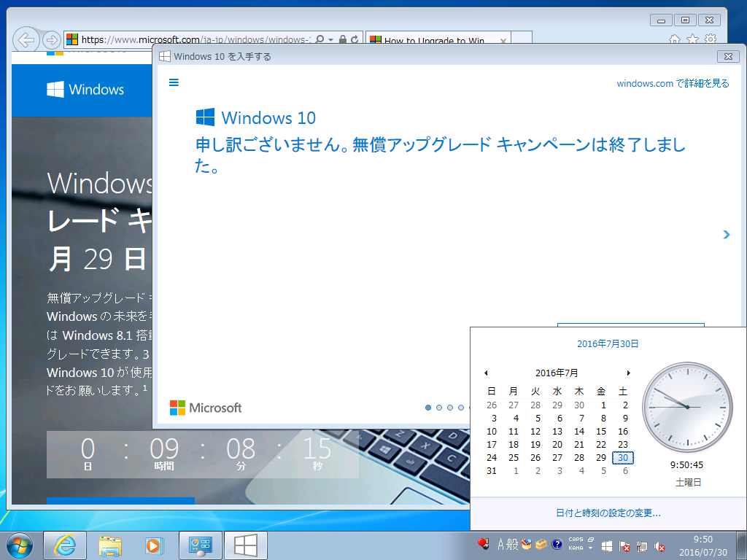Click the IME input mode A indicator
This screenshot has width=747, height=560.
tap(500, 543)
